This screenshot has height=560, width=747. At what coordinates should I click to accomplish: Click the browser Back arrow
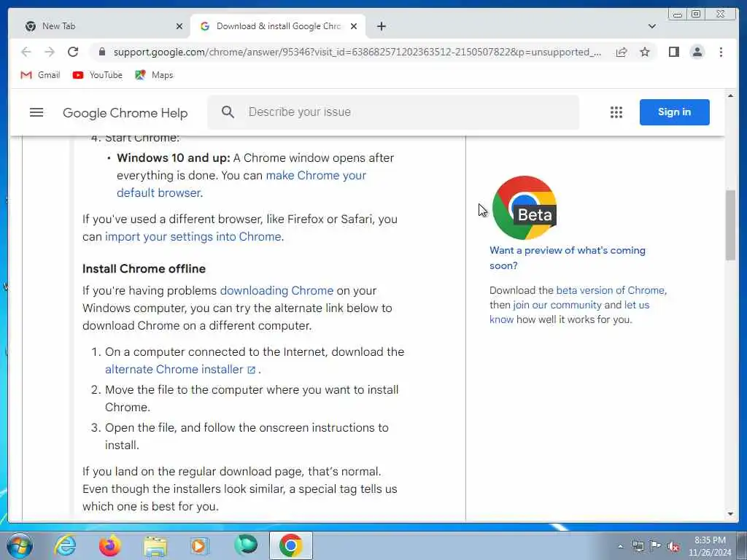[26, 52]
